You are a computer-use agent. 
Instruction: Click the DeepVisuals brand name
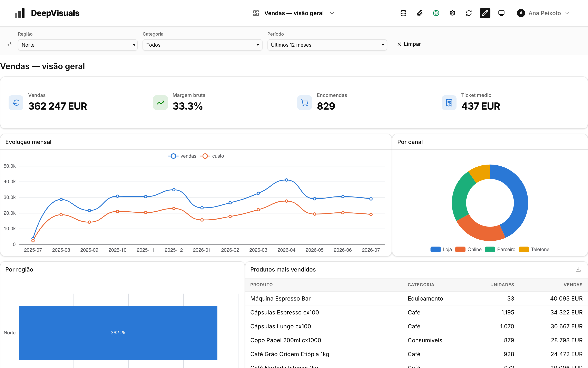coord(55,13)
